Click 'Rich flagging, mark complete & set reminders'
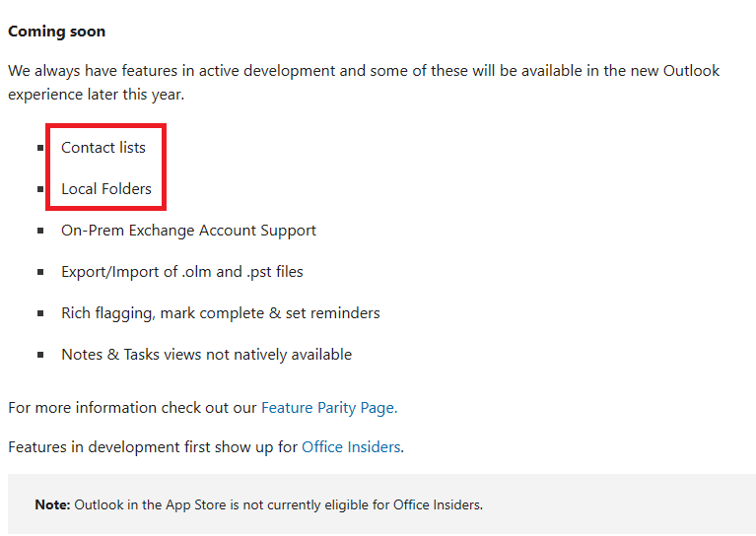Image resolution: width=756 pixels, height=536 pixels. click(x=221, y=313)
